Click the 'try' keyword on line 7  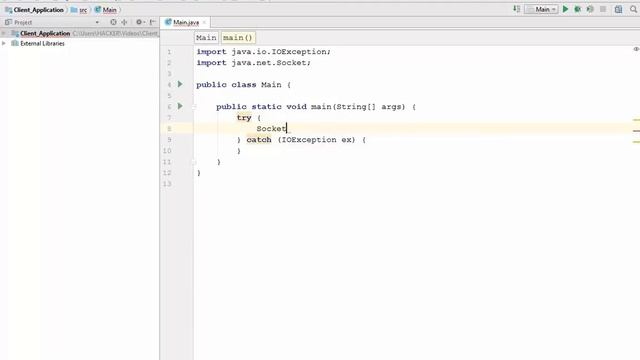[244, 118]
